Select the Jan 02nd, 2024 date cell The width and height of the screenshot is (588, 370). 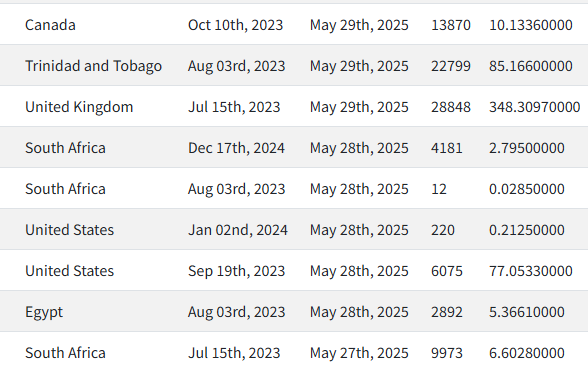(238, 230)
